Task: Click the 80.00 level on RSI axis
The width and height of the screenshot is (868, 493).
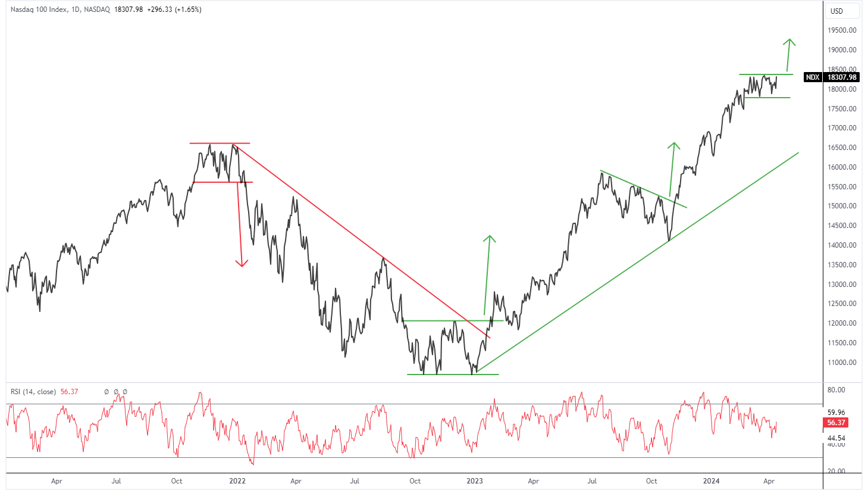Action: 836,391
